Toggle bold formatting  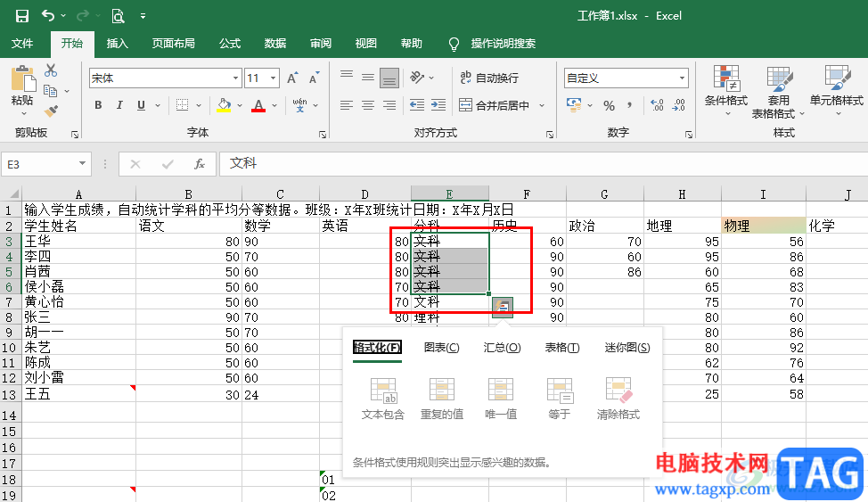98,105
